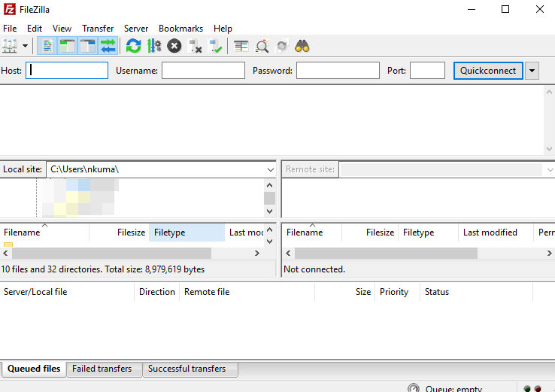The width and height of the screenshot is (555, 392).
Task: Search files recursively with binoculars icon
Action: coord(302,46)
